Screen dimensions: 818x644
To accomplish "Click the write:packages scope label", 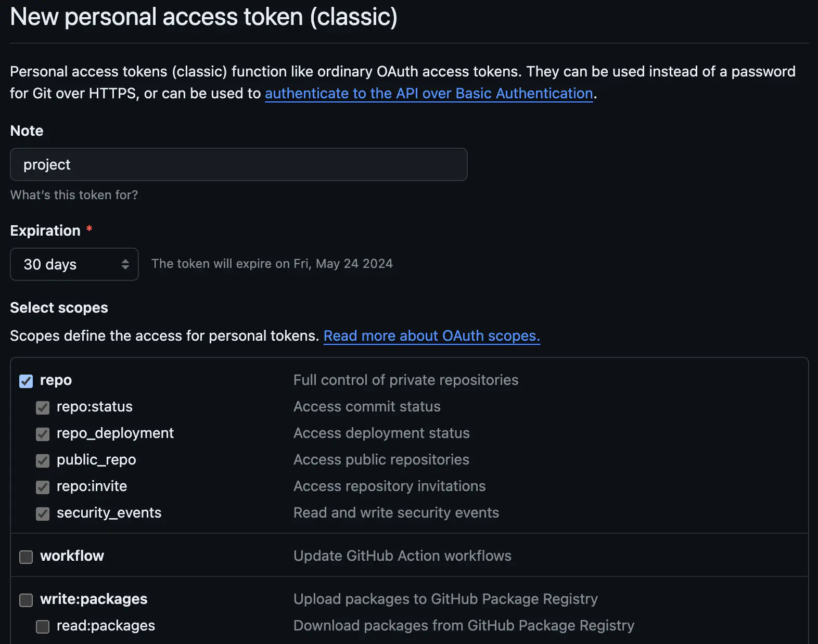I will (94, 599).
